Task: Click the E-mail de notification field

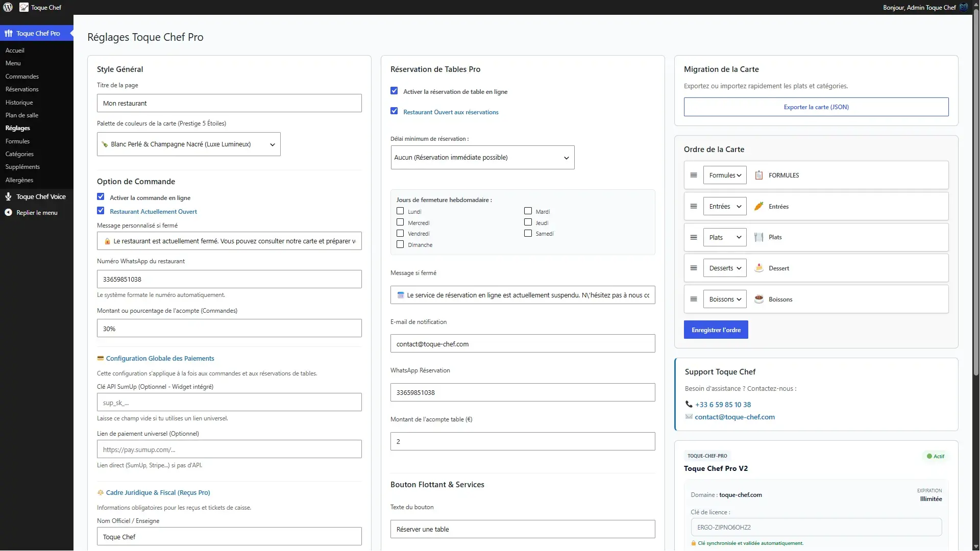Action: coord(523,344)
